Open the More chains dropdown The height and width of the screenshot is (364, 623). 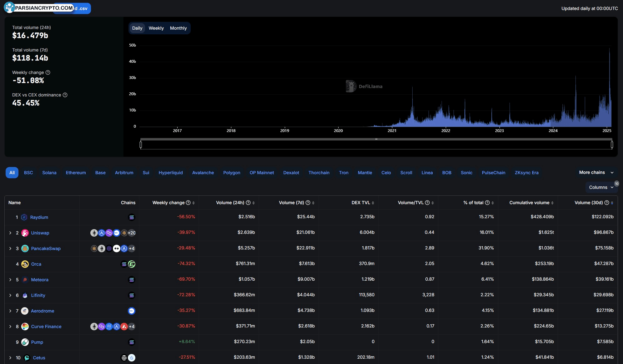tap(596, 173)
